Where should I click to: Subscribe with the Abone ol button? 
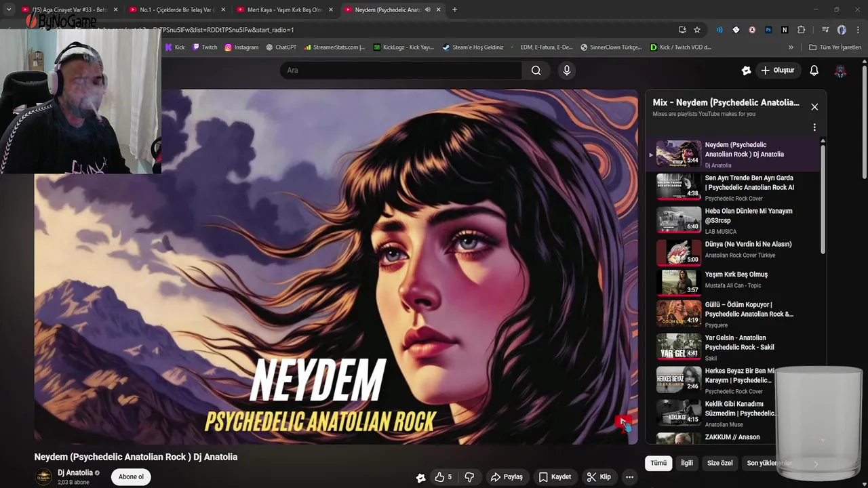[x=131, y=477]
